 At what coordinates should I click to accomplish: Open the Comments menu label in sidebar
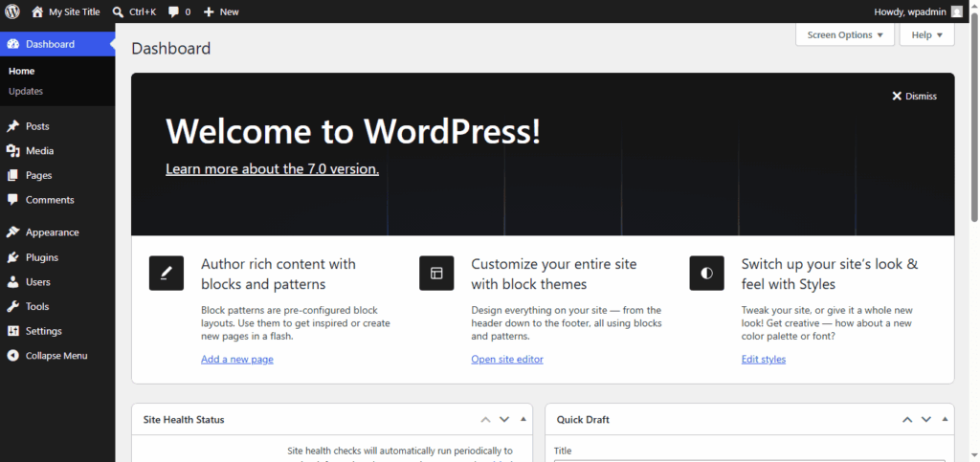pyautogui.click(x=50, y=200)
